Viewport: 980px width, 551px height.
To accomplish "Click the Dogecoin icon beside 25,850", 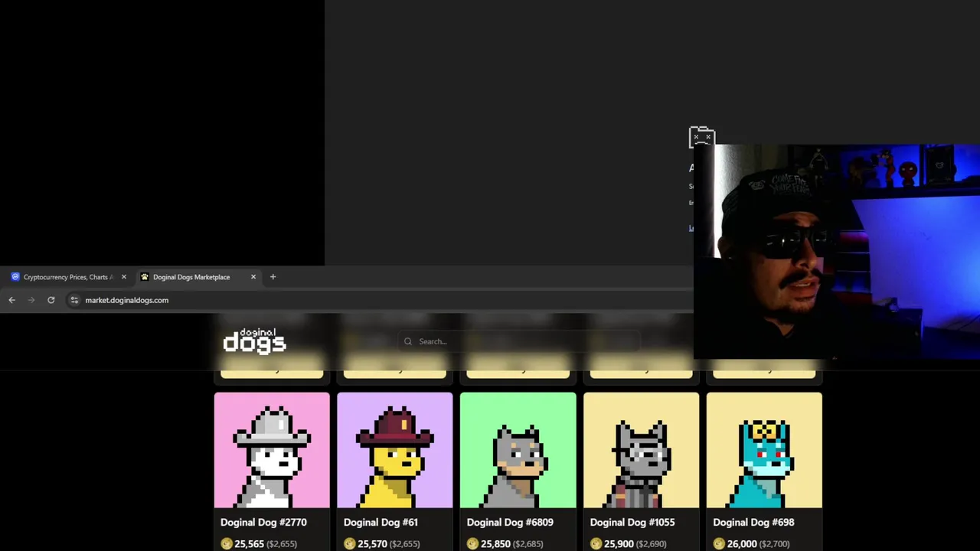I will pyautogui.click(x=473, y=543).
